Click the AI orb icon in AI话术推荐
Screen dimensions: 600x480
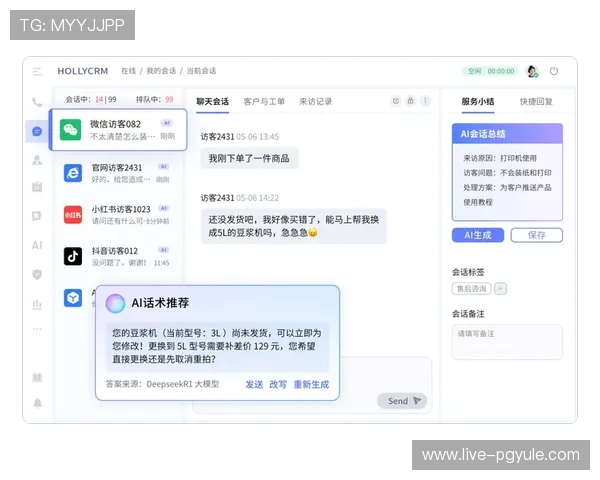pos(115,304)
